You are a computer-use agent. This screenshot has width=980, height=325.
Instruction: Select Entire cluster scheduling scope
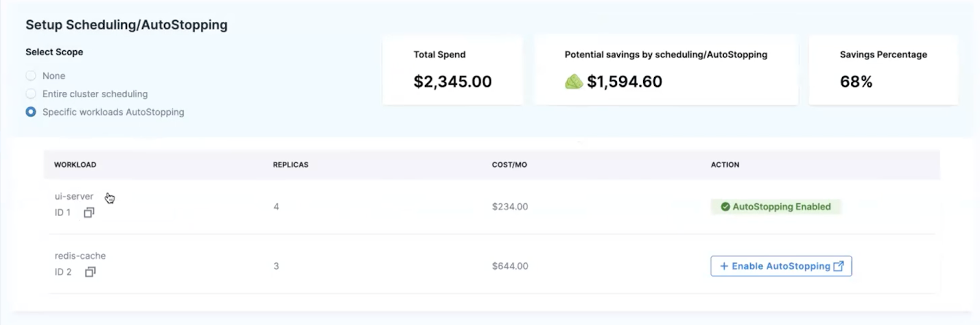pyautogui.click(x=31, y=94)
